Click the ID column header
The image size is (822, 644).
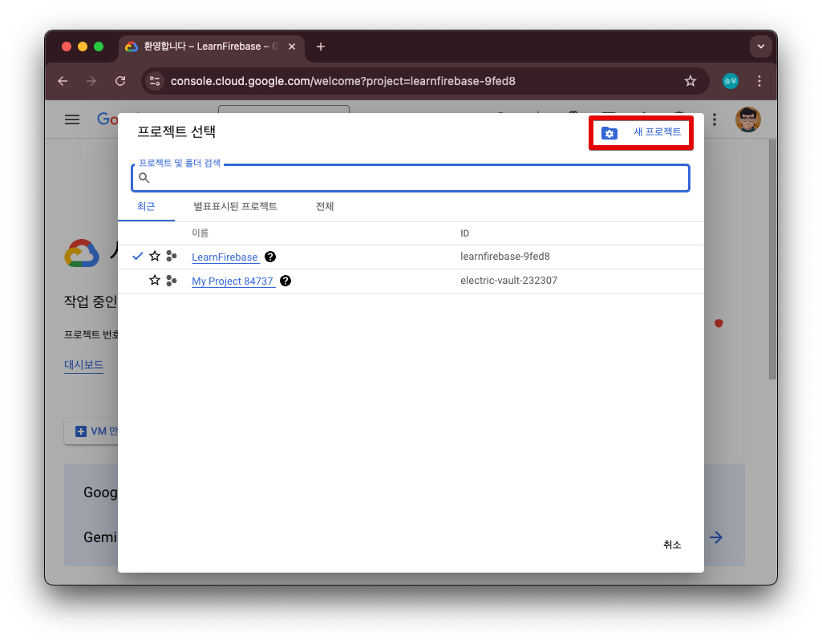(464, 233)
